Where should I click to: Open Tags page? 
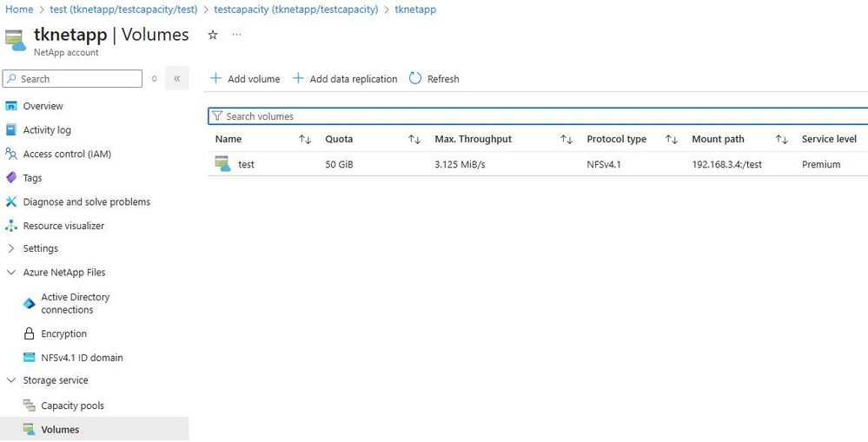(32, 178)
